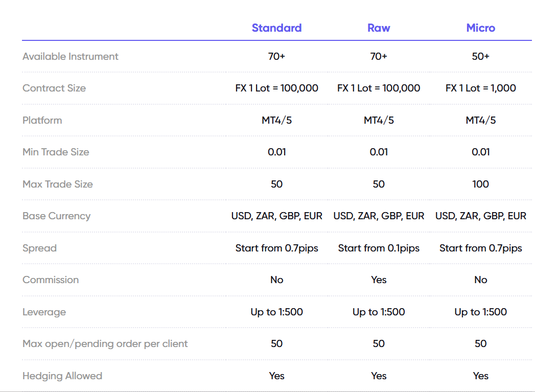Select the Min Trade Size label
Screen dimensions: 535x392
pos(56,152)
